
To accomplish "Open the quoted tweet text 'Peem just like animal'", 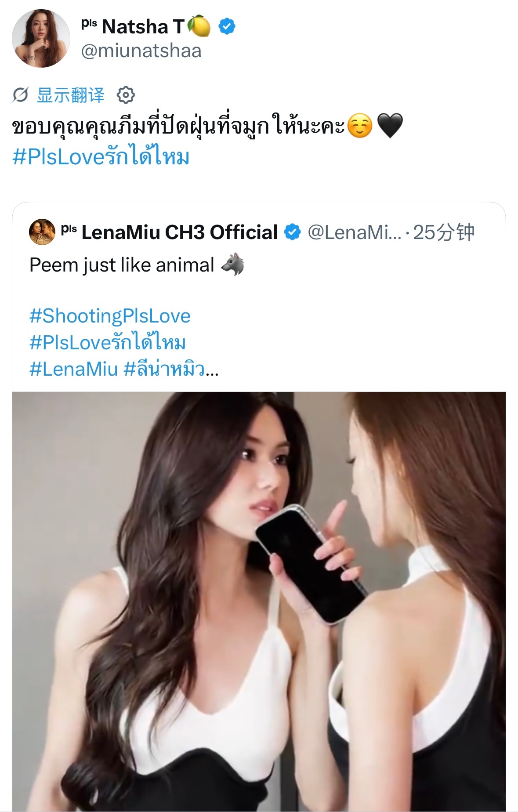I will (x=122, y=265).
